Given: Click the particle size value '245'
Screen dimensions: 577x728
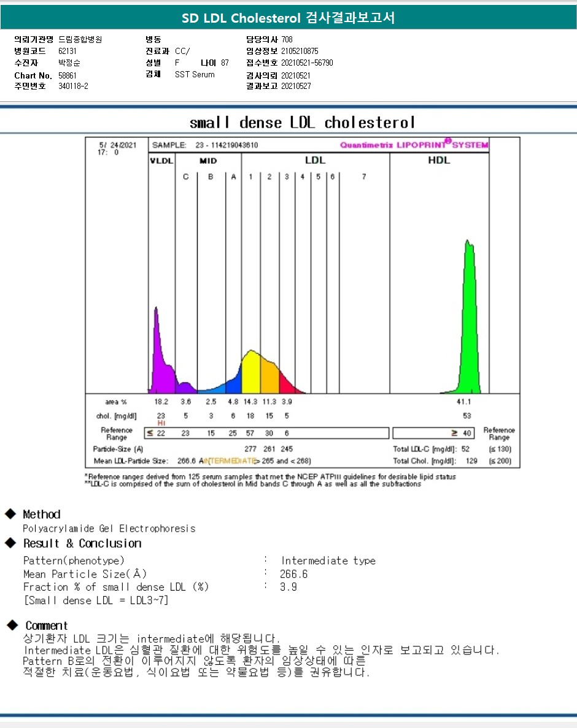Looking at the screenshot, I should [x=287, y=449].
